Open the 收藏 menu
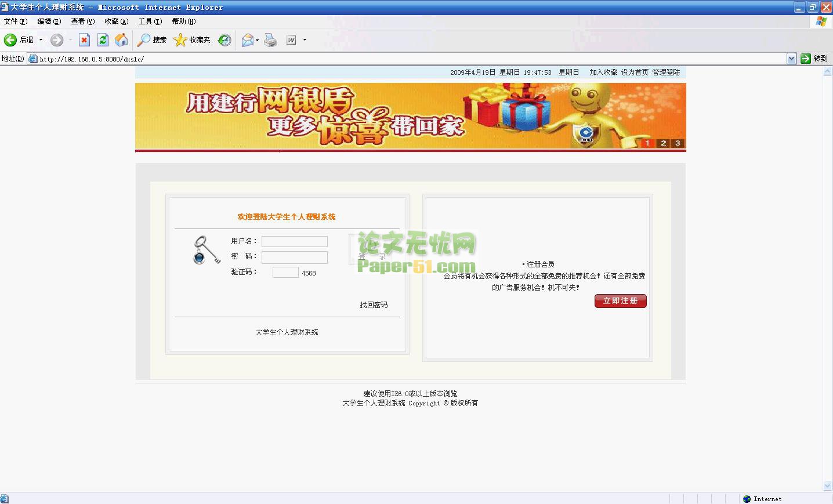 point(116,21)
